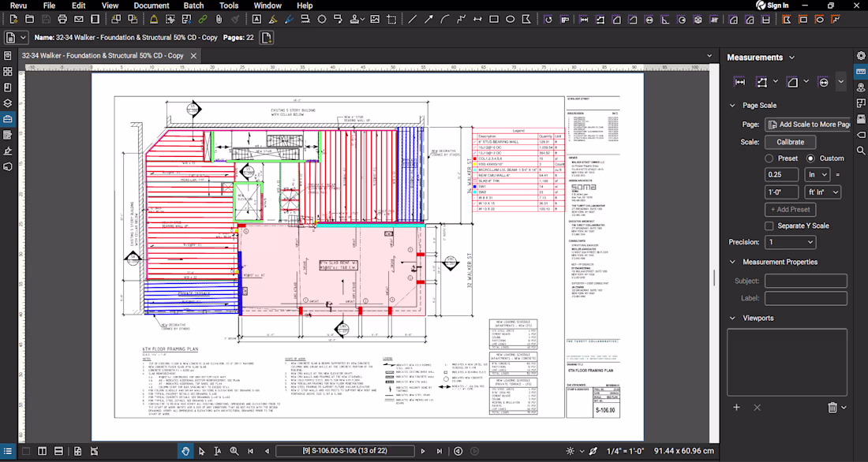Delete viewport with trash icon
868x462 pixels.
pyautogui.click(x=832, y=408)
